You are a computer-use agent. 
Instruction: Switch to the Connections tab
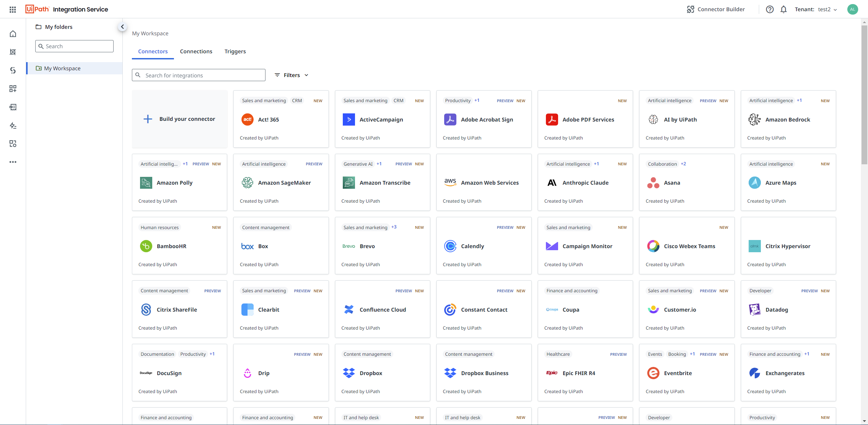tap(196, 51)
